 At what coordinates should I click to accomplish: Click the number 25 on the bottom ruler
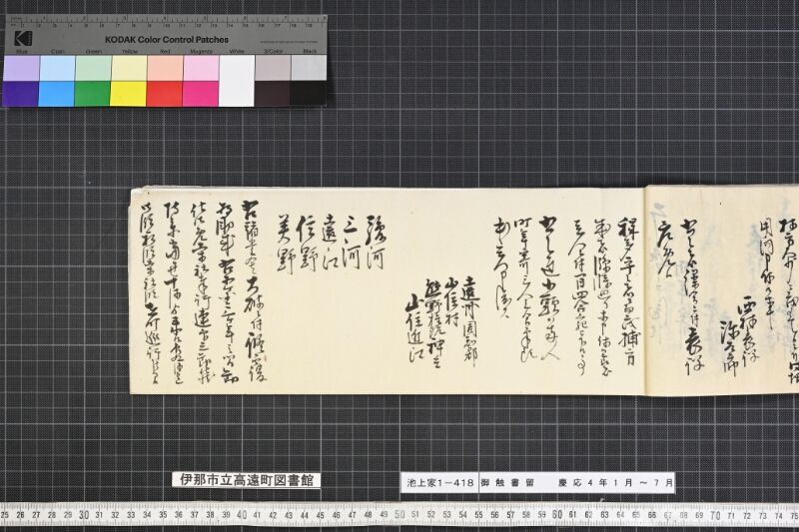(5, 515)
